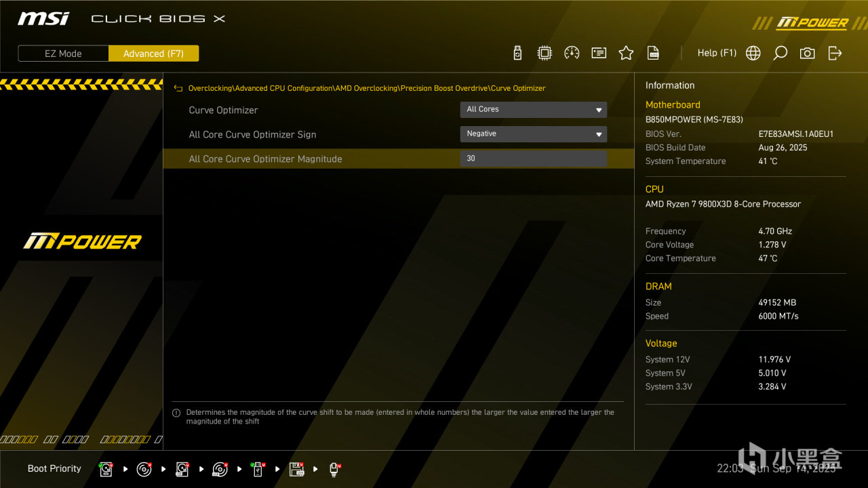Click BIOS version 'E7E83AMSI.1A0EU1'

(x=796, y=134)
